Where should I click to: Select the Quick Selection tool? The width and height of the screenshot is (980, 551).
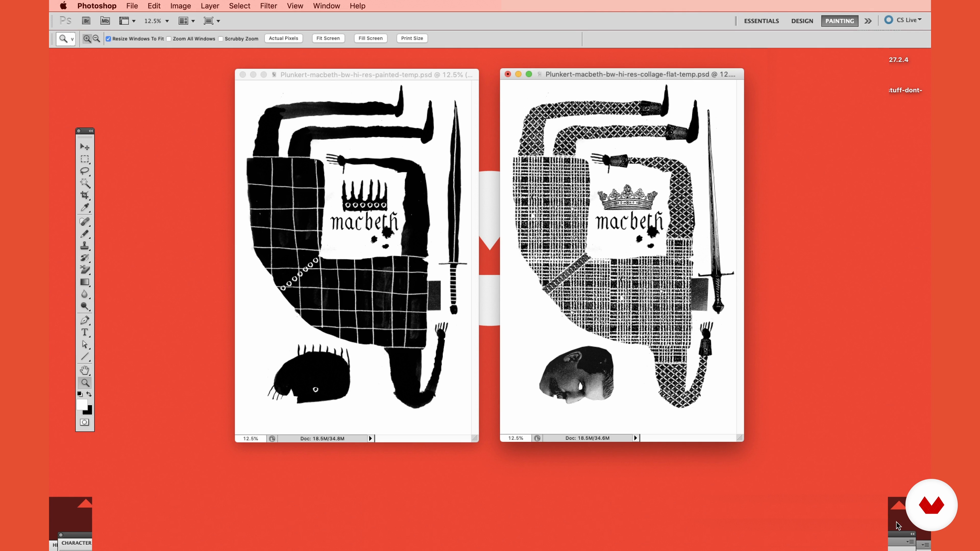pos(84,183)
